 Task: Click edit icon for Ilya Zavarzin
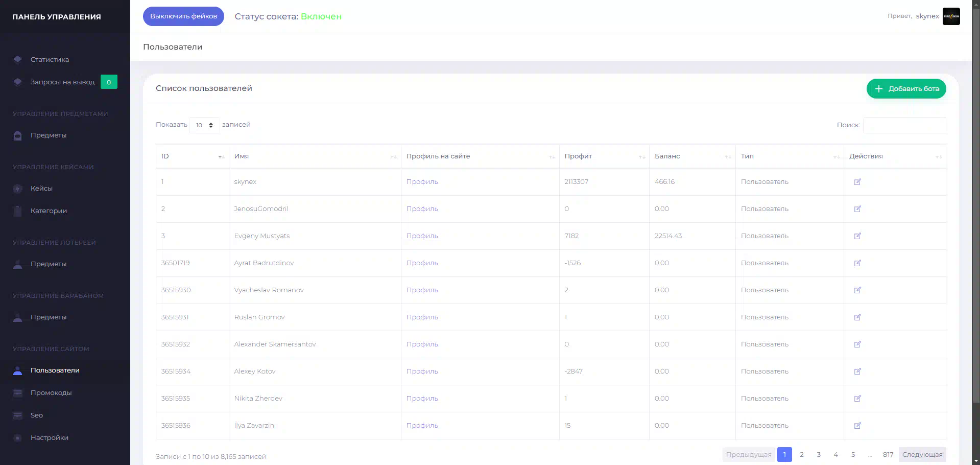[857, 426]
